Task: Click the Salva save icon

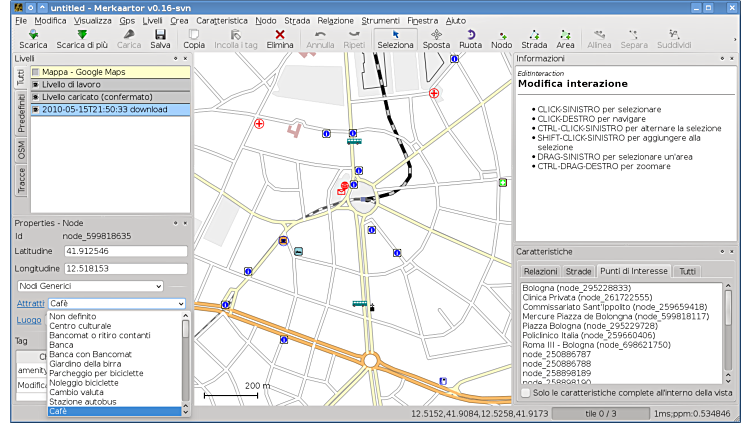Action: click(x=160, y=39)
